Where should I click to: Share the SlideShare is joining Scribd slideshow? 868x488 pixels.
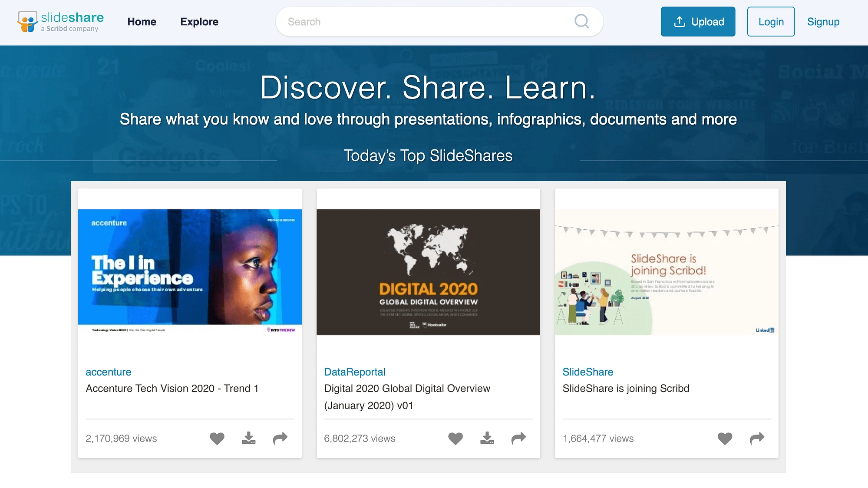pos(757,438)
